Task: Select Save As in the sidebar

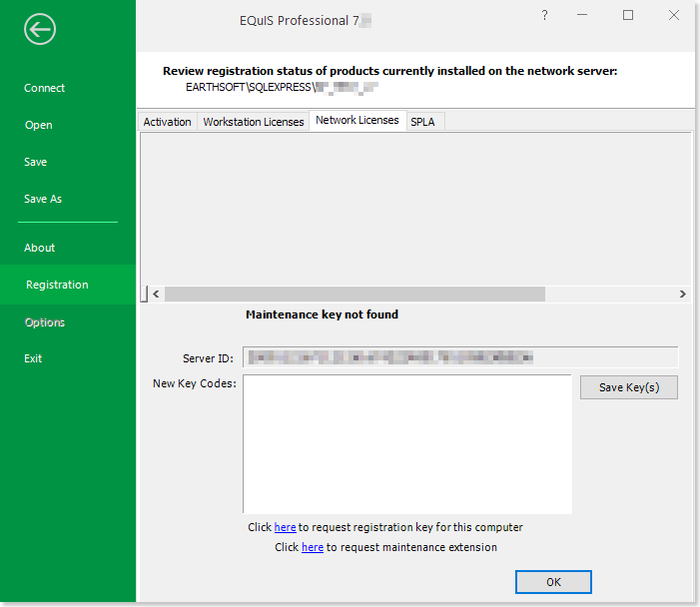Action: (x=43, y=199)
